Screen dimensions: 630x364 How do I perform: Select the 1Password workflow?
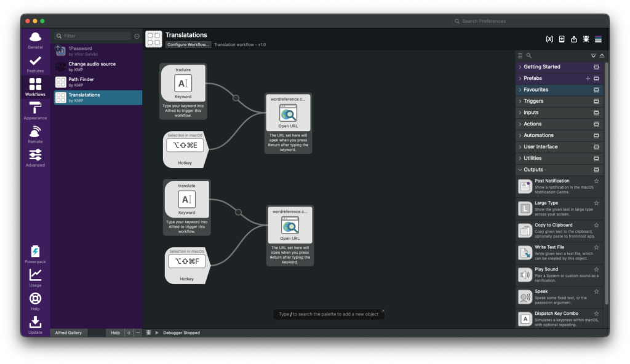coord(98,51)
